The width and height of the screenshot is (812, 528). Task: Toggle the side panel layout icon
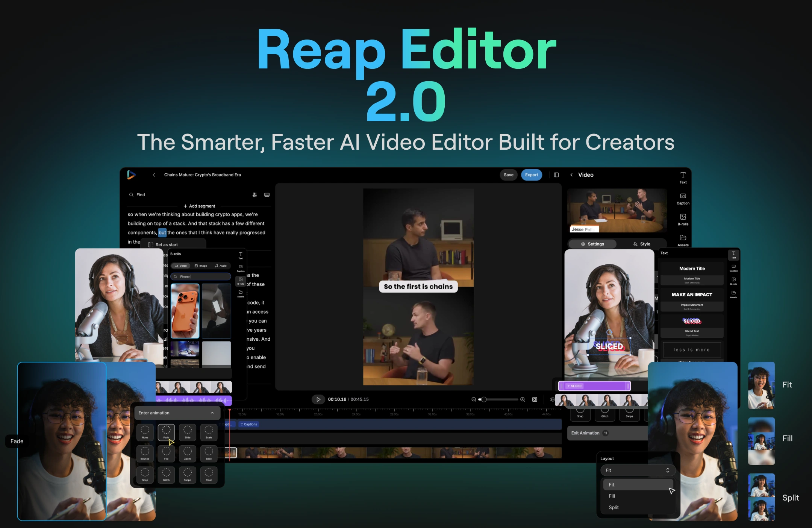point(556,175)
